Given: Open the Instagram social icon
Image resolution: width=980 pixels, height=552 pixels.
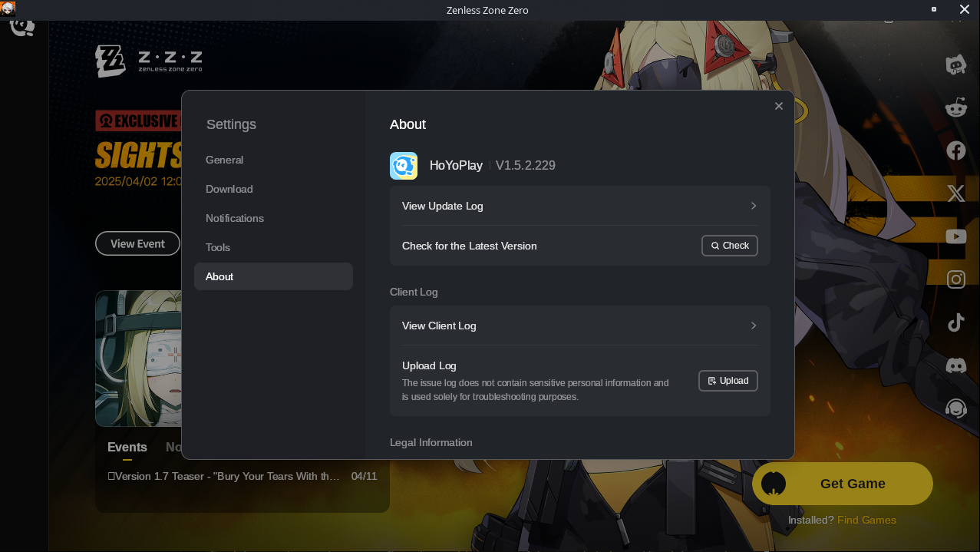Looking at the screenshot, I should click(955, 279).
